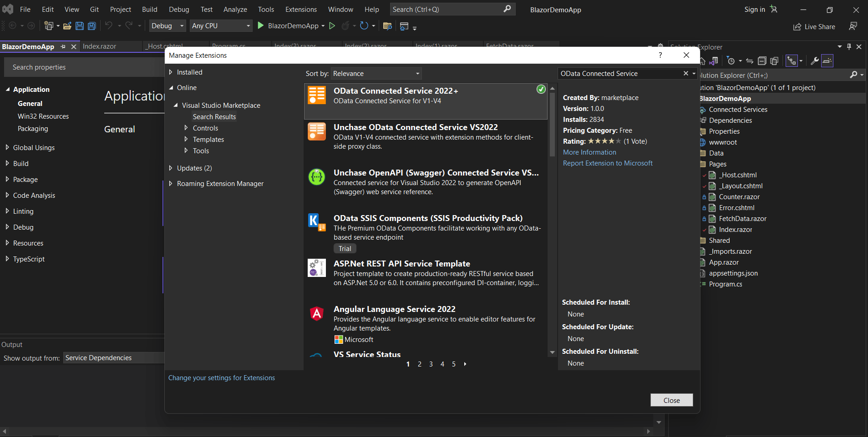Viewport: 868px width, 437px height.
Task: Click the Home icon in Solution Explorer toolbar
Action: coord(702,60)
